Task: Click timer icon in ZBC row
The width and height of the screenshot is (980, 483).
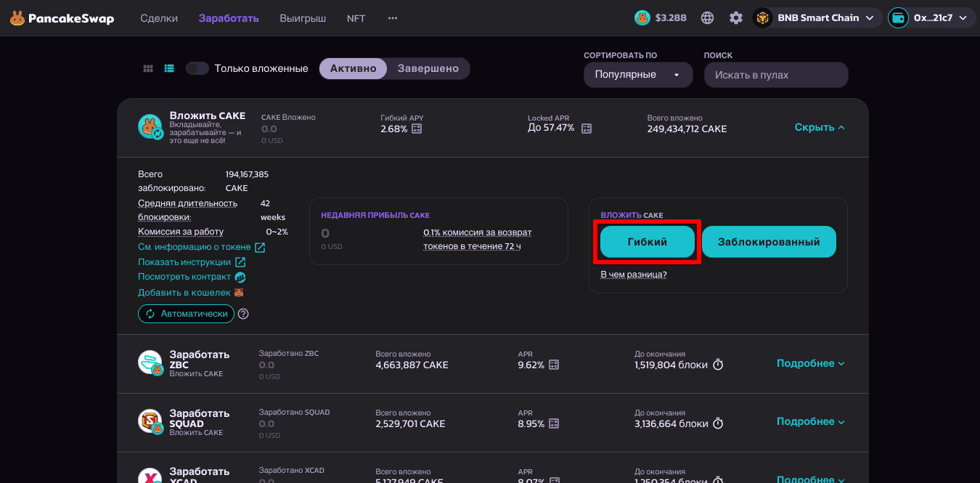Action: pyautogui.click(x=718, y=365)
